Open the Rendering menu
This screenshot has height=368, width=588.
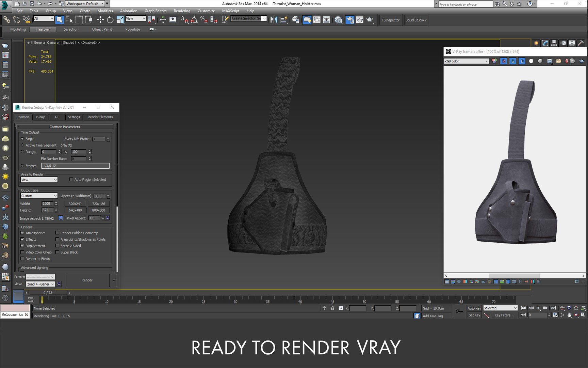182,11
